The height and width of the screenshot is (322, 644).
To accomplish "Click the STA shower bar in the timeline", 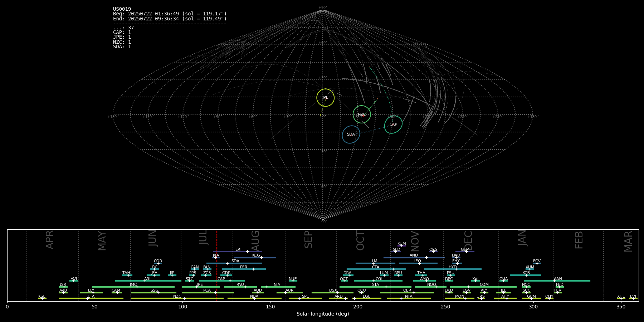I will tap(376, 287).
